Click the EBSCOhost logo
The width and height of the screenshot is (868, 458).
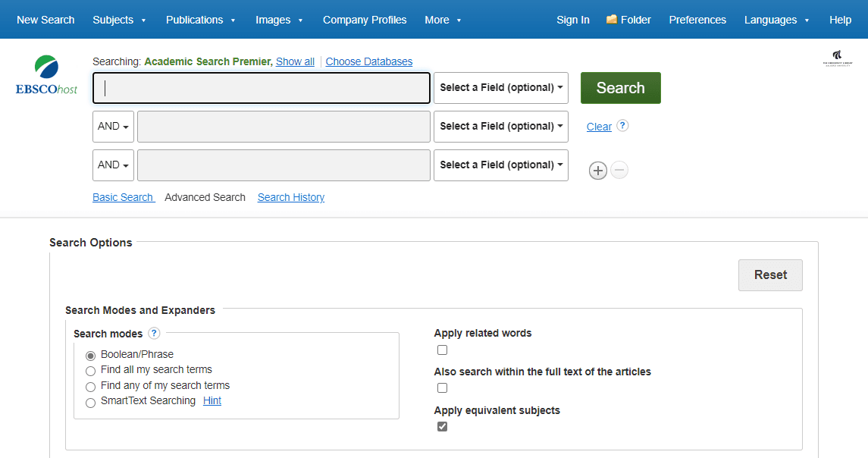46,75
